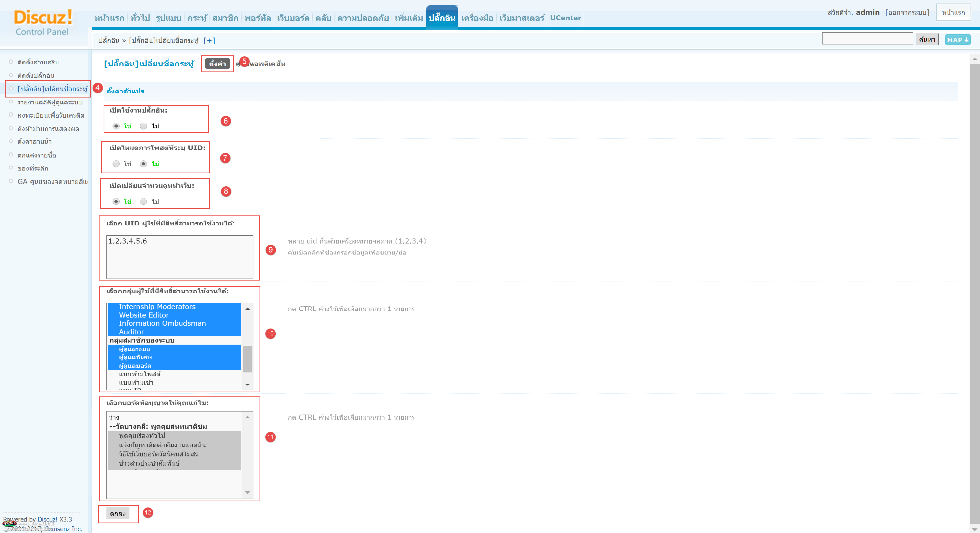Switch to the ตั้งค่า tab
The width and height of the screenshot is (980, 533).
point(217,64)
